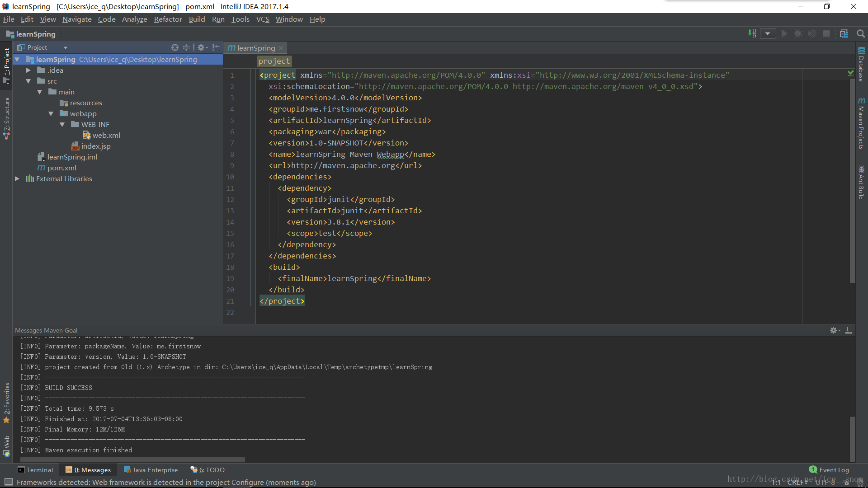This screenshot has height=488, width=868.
Task: Click the Frameworks detected status message
Action: [166, 482]
